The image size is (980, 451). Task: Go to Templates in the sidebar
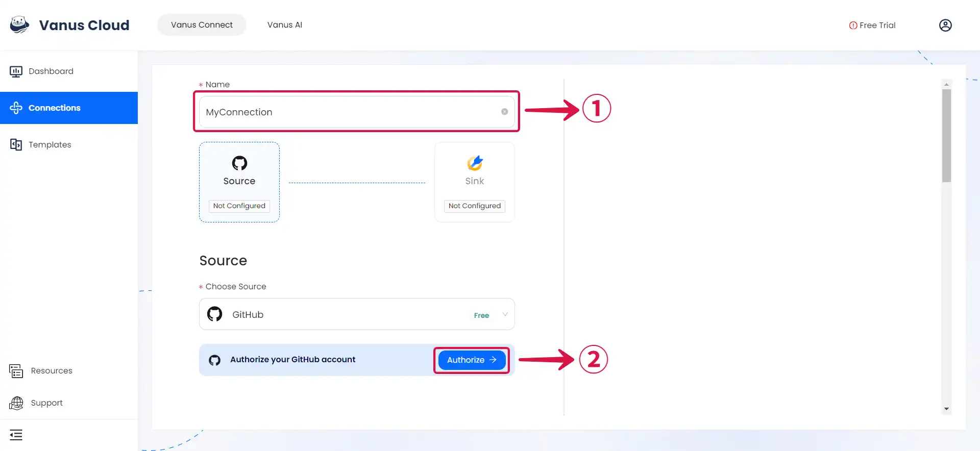pyautogui.click(x=69, y=144)
